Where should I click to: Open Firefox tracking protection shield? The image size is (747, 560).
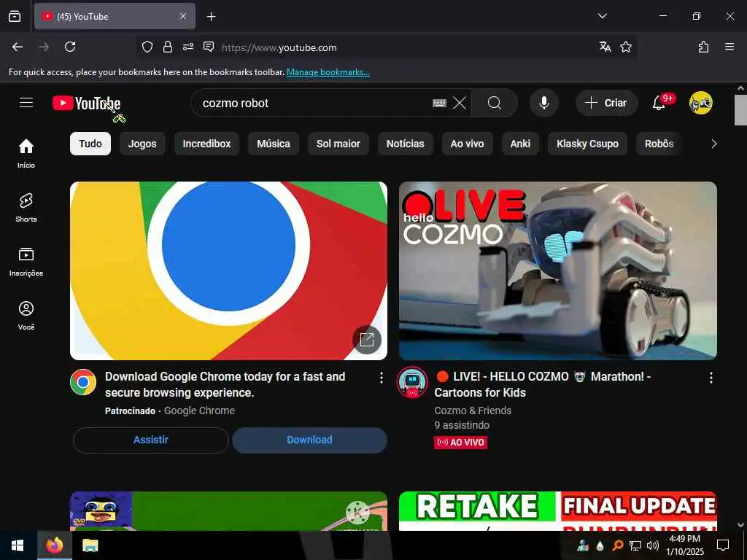coord(147,47)
